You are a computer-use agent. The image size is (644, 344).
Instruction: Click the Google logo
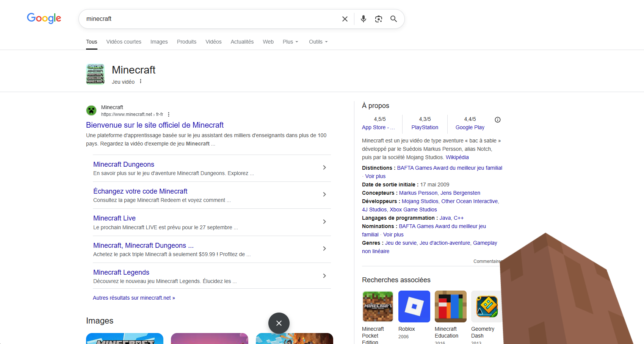coord(44,18)
